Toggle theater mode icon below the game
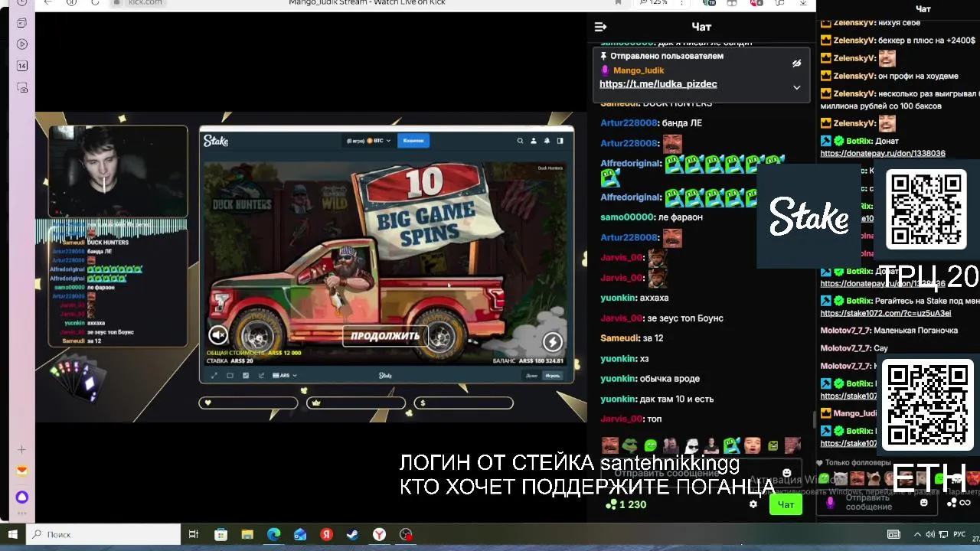The image size is (980, 551). pyautogui.click(x=230, y=376)
